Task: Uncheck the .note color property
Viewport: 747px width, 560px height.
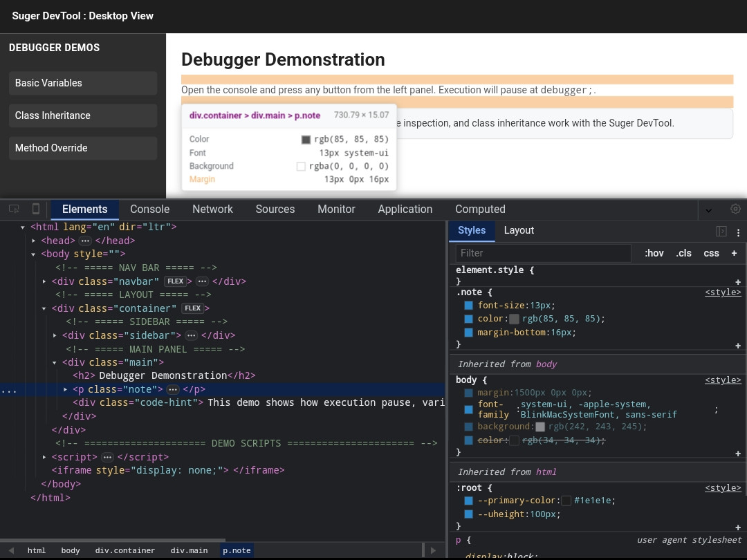Action: coord(468,319)
